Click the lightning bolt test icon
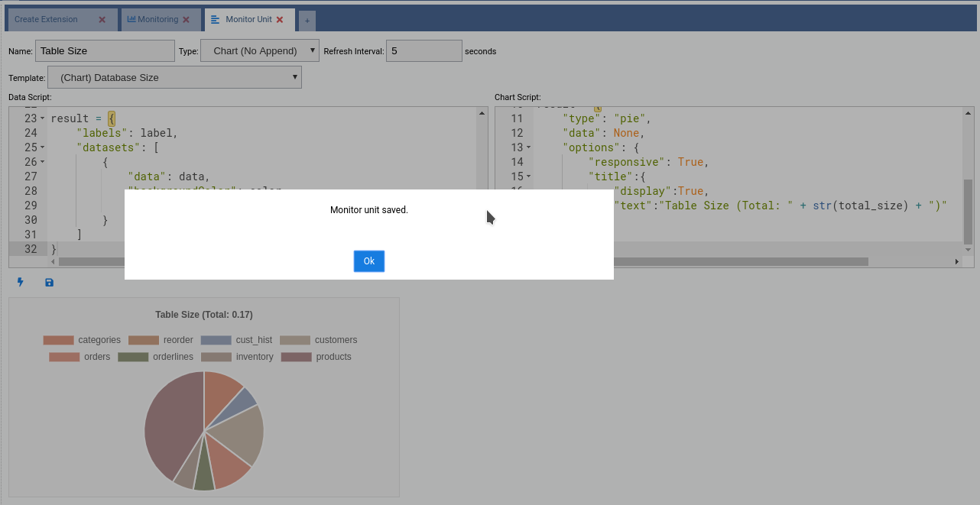The height and width of the screenshot is (505, 980). pos(21,283)
